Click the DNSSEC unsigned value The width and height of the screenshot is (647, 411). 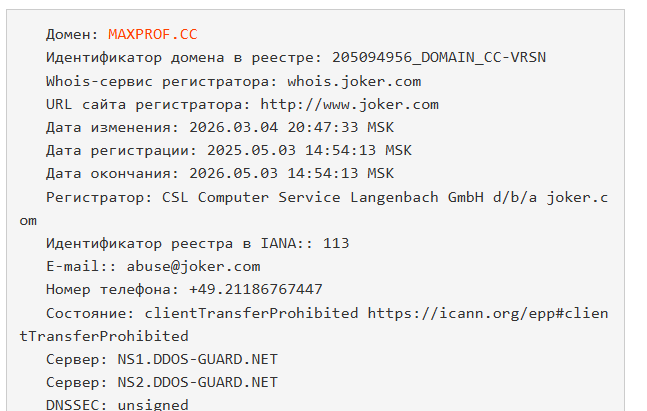(x=153, y=405)
